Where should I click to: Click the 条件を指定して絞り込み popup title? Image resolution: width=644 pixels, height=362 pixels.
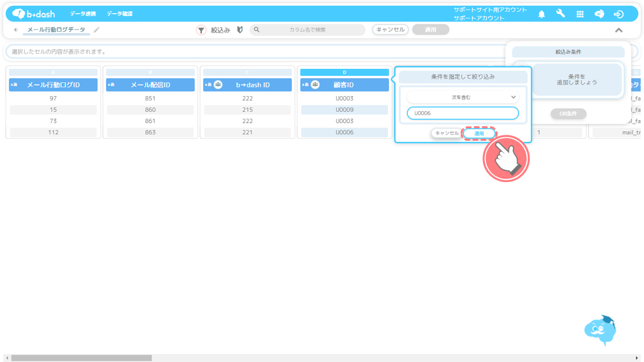coord(463,77)
